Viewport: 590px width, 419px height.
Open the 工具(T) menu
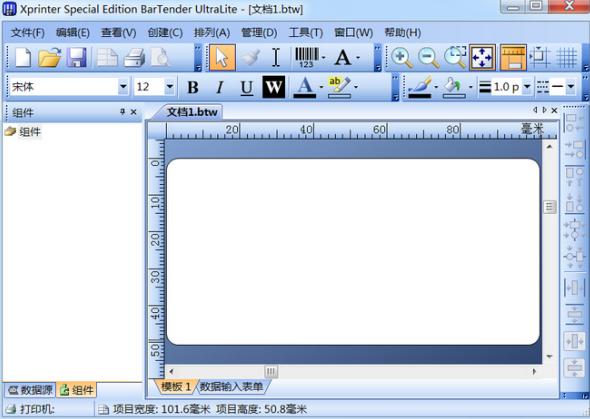(306, 33)
